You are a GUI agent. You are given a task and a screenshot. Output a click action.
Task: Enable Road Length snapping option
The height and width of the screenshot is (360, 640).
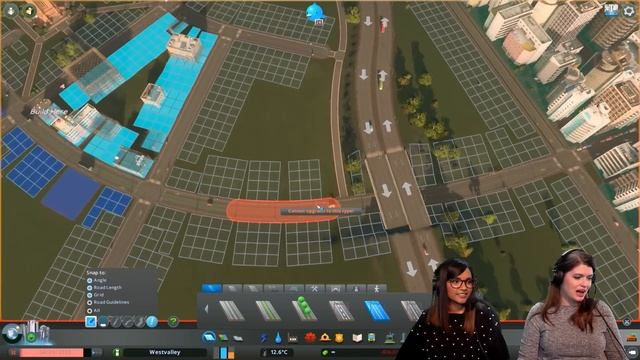[x=89, y=288]
